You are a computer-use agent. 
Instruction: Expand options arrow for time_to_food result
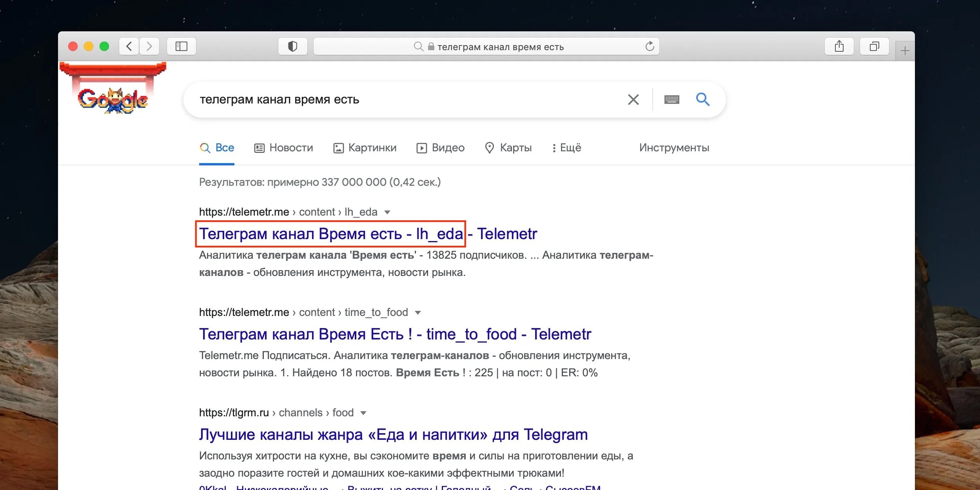tap(418, 313)
